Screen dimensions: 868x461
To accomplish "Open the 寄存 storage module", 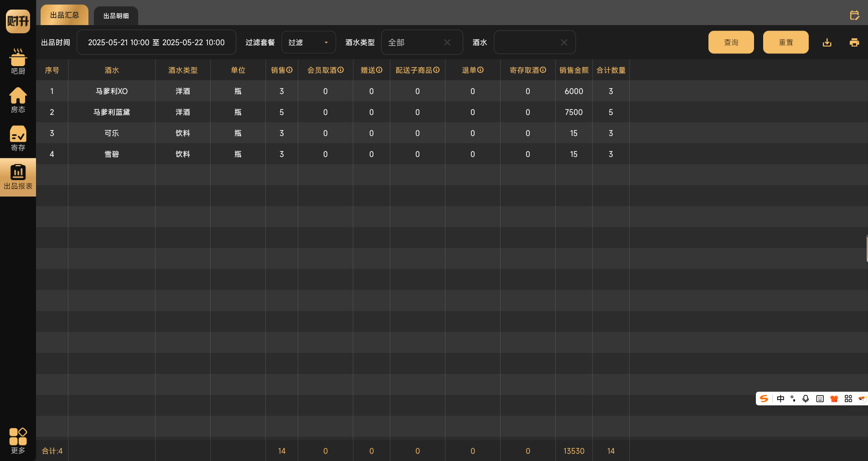I will [18, 138].
